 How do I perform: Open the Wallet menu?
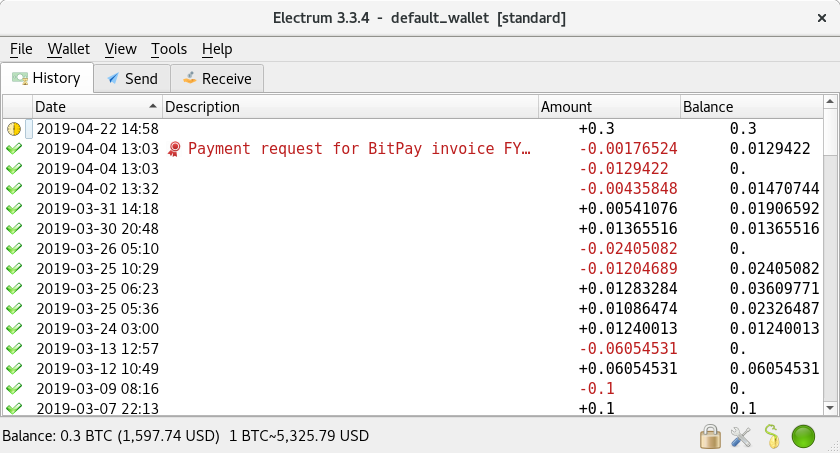(68, 49)
